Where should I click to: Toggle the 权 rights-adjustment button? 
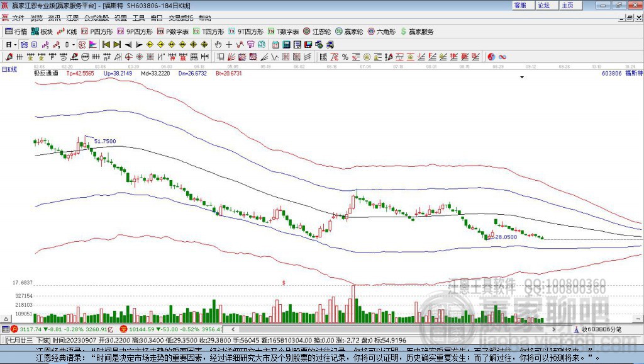tap(82, 45)
